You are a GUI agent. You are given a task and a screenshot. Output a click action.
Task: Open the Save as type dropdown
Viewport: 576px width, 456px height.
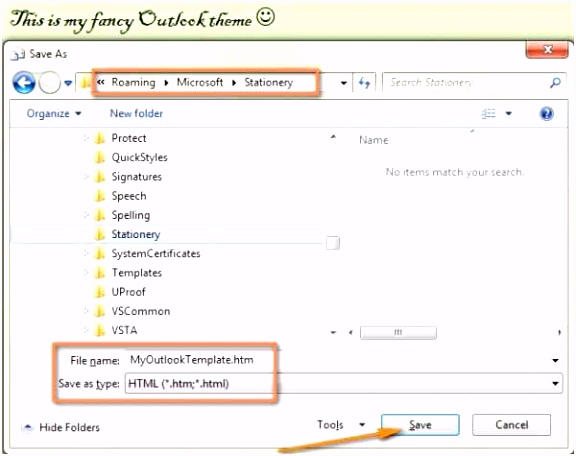555,384
